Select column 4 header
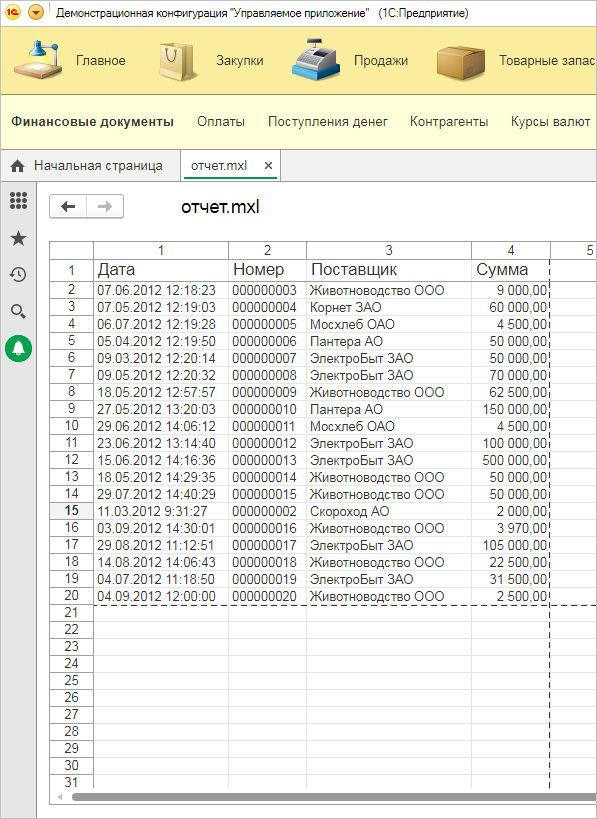 click(511, 250)
